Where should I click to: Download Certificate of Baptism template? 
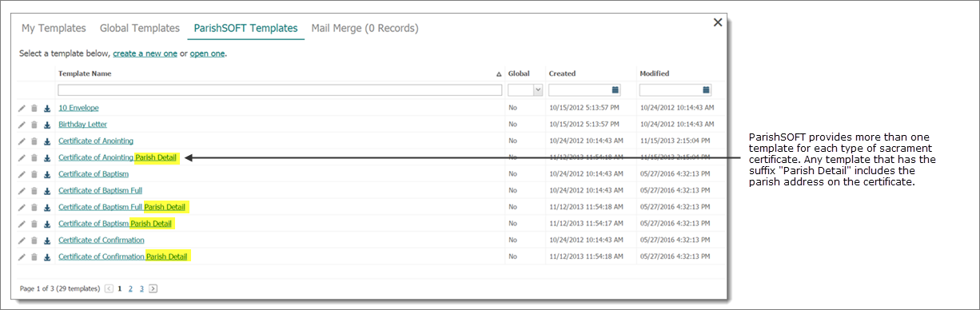click(46, 174)
